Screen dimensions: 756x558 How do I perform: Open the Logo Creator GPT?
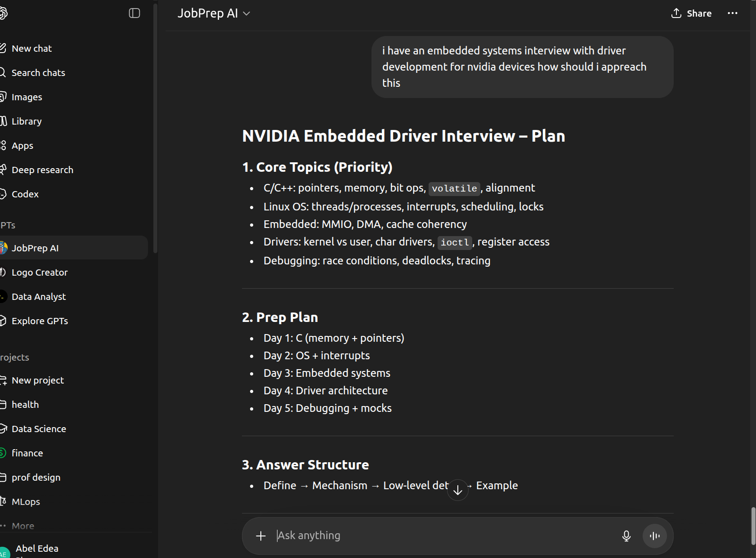40,272
